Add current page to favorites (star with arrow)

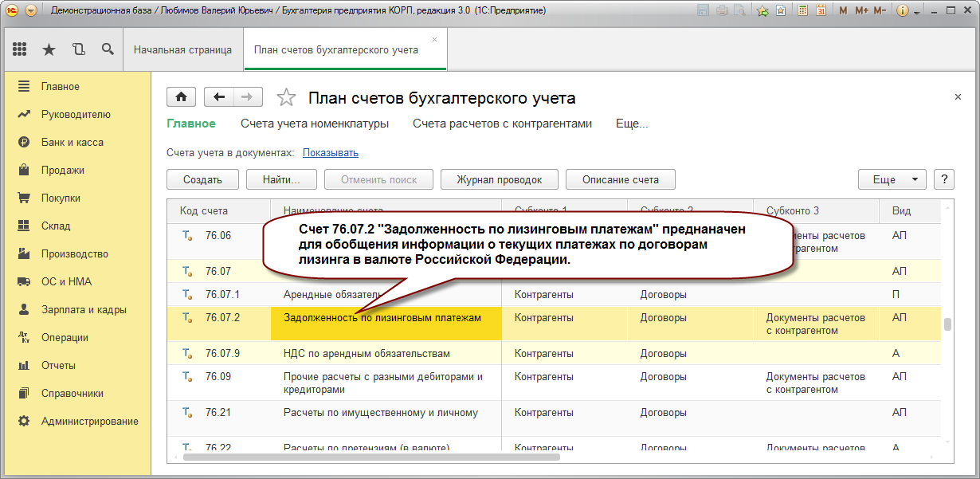763,11
